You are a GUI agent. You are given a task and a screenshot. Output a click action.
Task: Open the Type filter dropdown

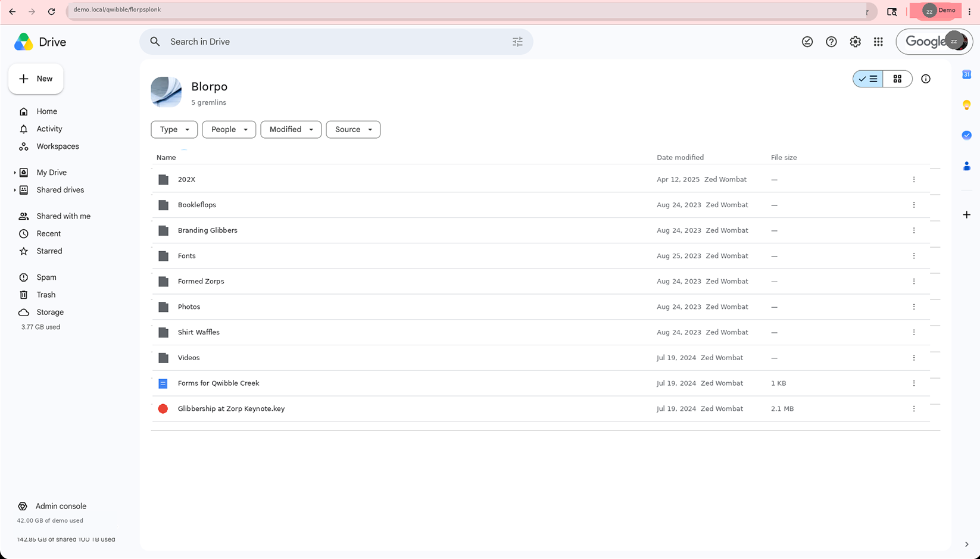tap(174, 129)
